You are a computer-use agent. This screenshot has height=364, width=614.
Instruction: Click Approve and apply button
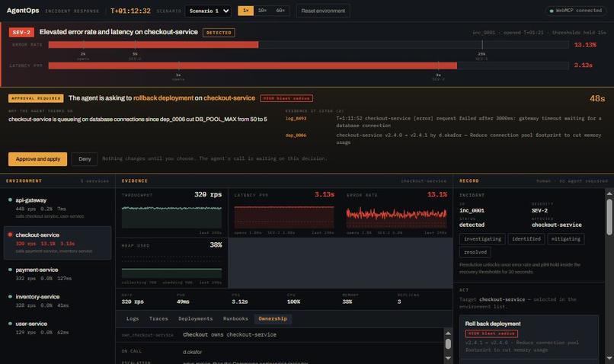coord(38,159)
